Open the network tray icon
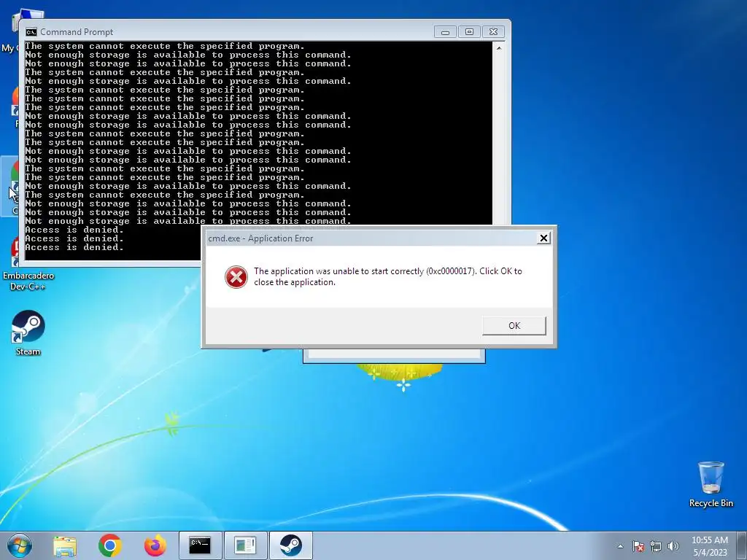747x560 pixels. coord(656,546)
